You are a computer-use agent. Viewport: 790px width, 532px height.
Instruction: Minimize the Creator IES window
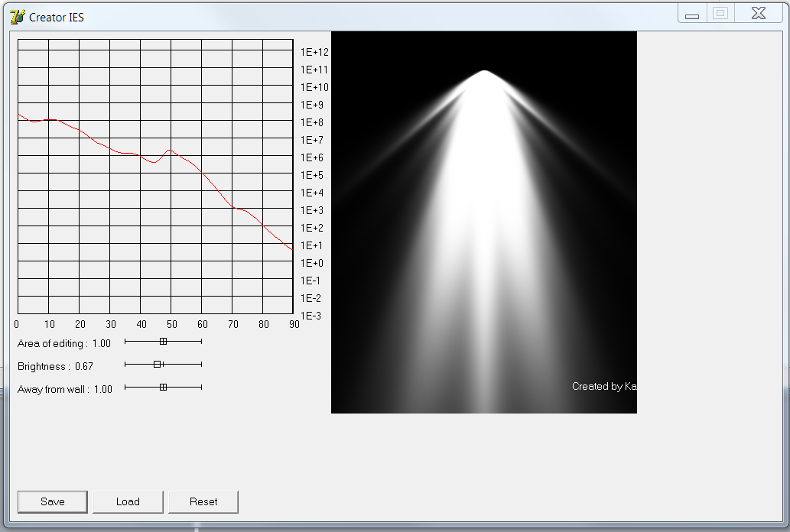692,14
